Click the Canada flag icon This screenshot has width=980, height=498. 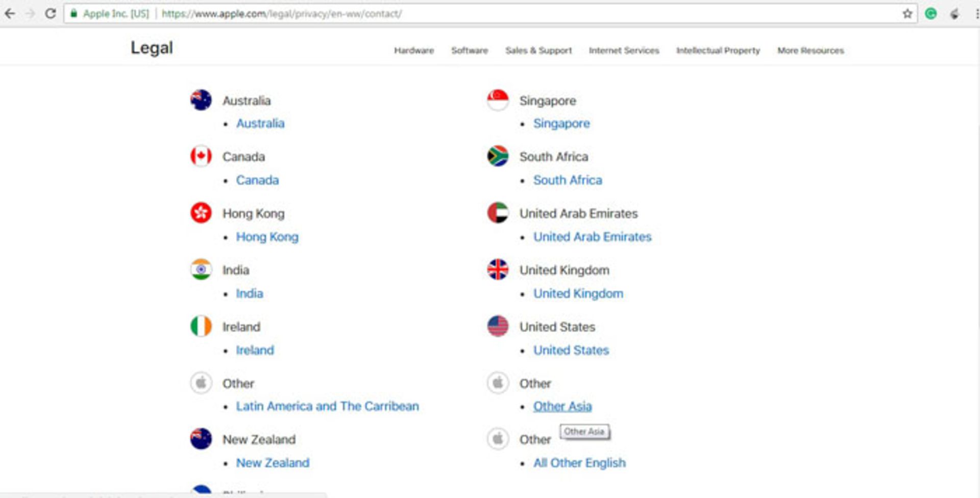point(201,156)
